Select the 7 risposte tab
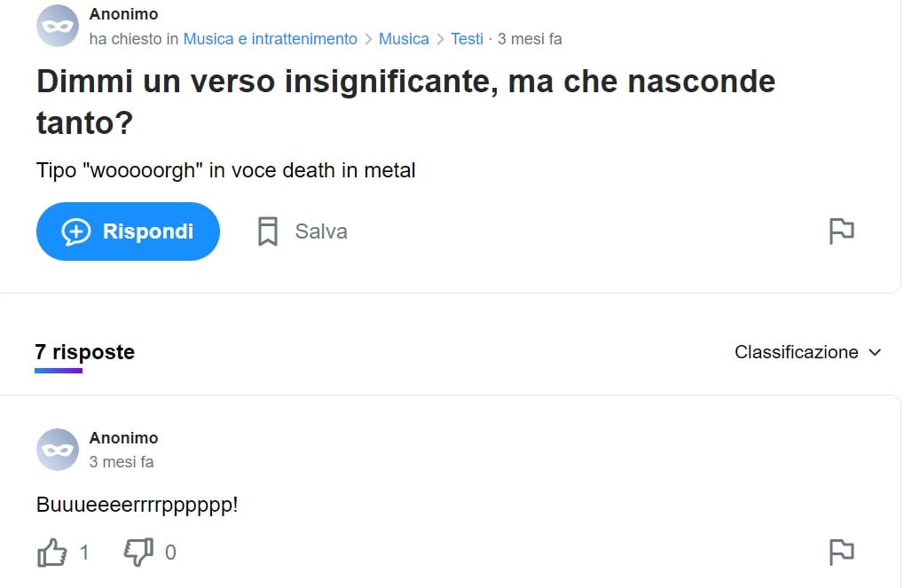 point(84,352)
